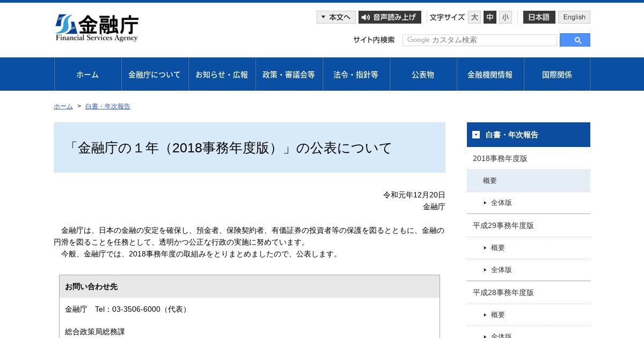Set text size to 小

[x=506, y=17]
